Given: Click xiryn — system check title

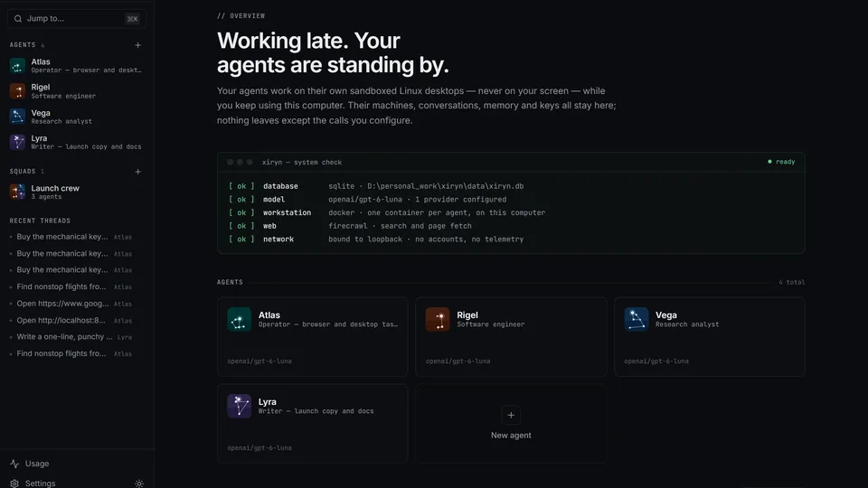Looking at the screenshot, I should point(302,162).
